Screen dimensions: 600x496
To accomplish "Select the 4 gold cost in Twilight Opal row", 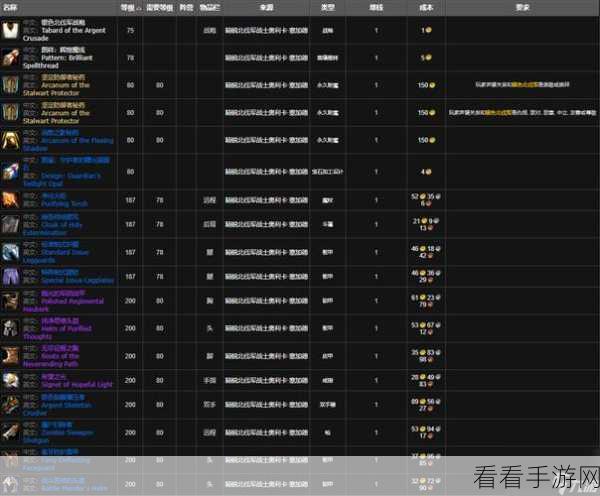I will (426, 172).
